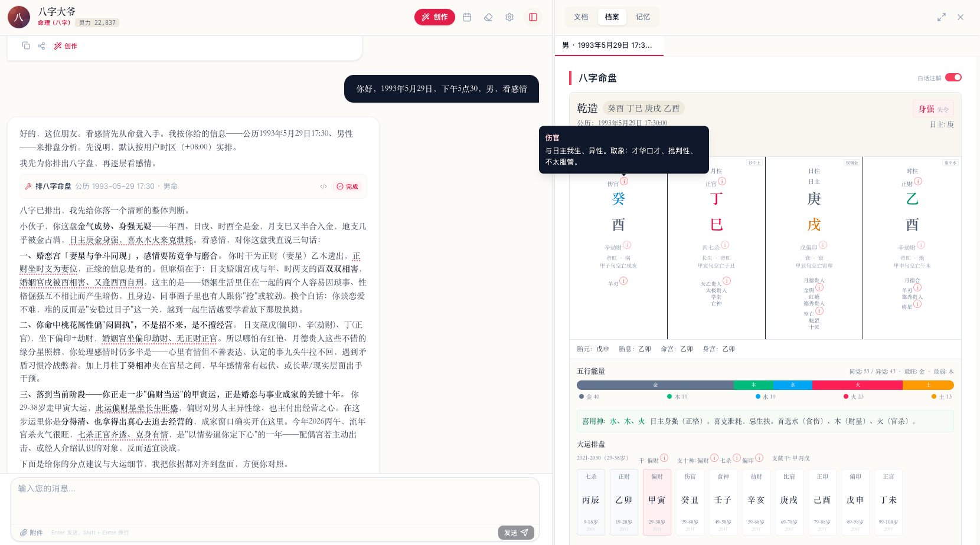
Task: Click the 身强 strength badge
Action: (x=933, y=109)
